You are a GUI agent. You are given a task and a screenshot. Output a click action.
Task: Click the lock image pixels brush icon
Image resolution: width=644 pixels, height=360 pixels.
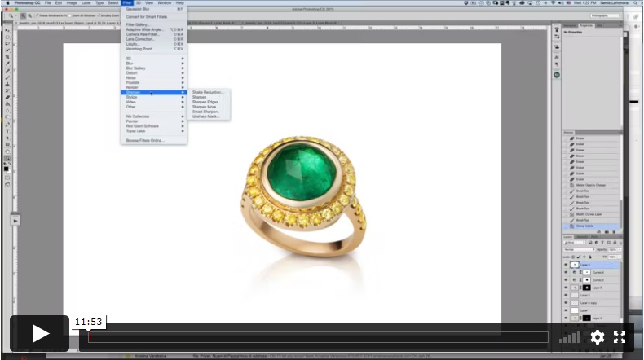pos(579,257)
